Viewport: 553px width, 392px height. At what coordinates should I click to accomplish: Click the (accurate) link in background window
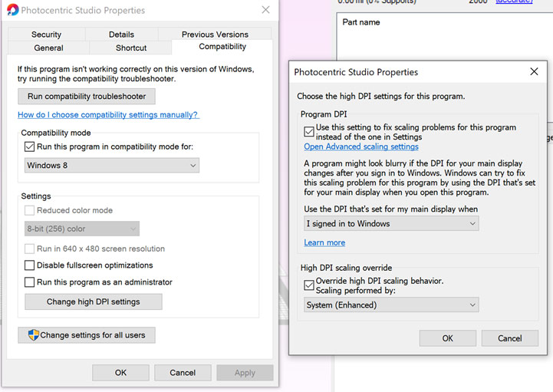(514, 2)
